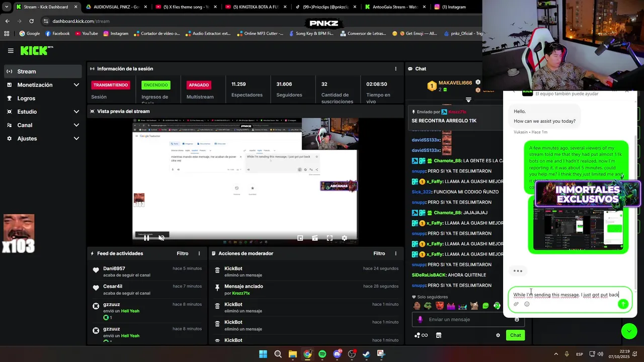Open the hamburger menu beside Kick logo
The width and height of the screenshot is (644, 362).
click(11, 51)
